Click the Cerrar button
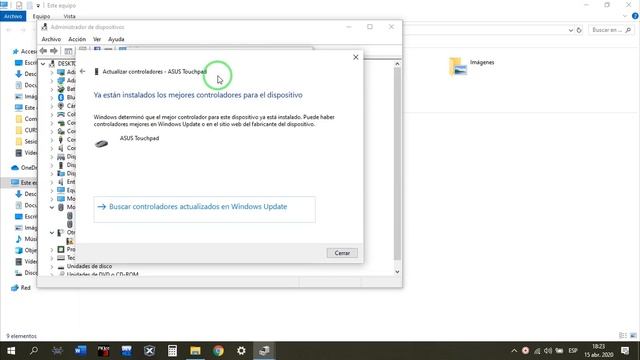The image size is (640, 360). [342, 253]
